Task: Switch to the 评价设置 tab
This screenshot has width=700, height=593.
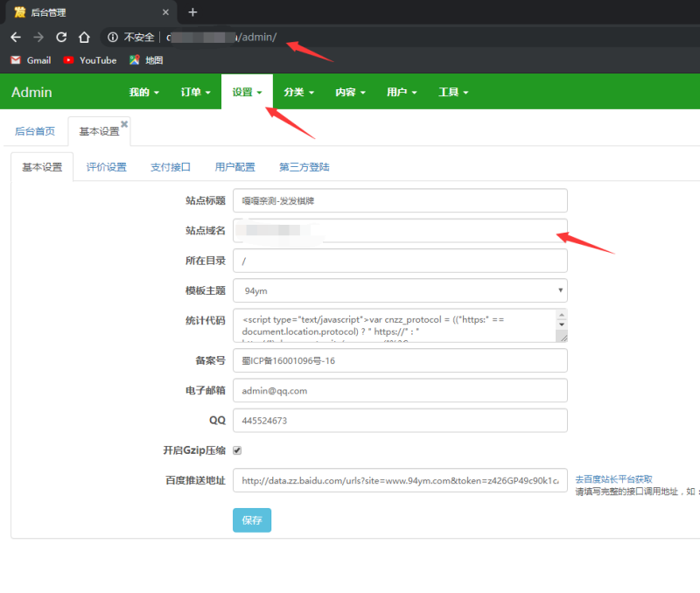Action: [x=106, y=167]
